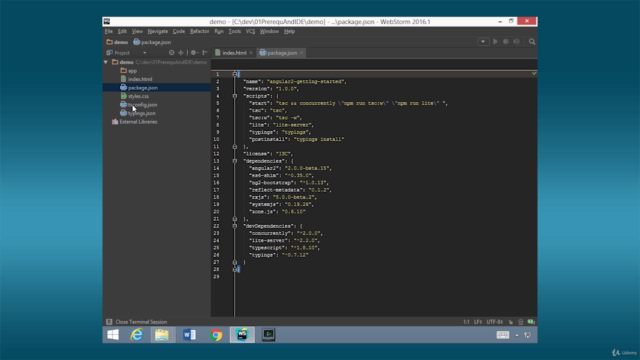640x360 pixels.
Task: Click the 1:1 cursor position in status bar
Action: 466,322
